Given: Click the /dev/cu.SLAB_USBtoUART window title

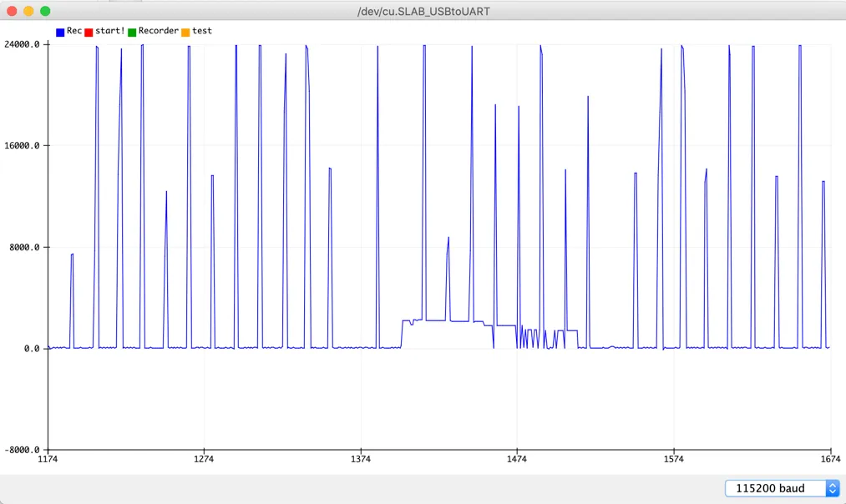Looking at the screenshot, I should point(423,12).
